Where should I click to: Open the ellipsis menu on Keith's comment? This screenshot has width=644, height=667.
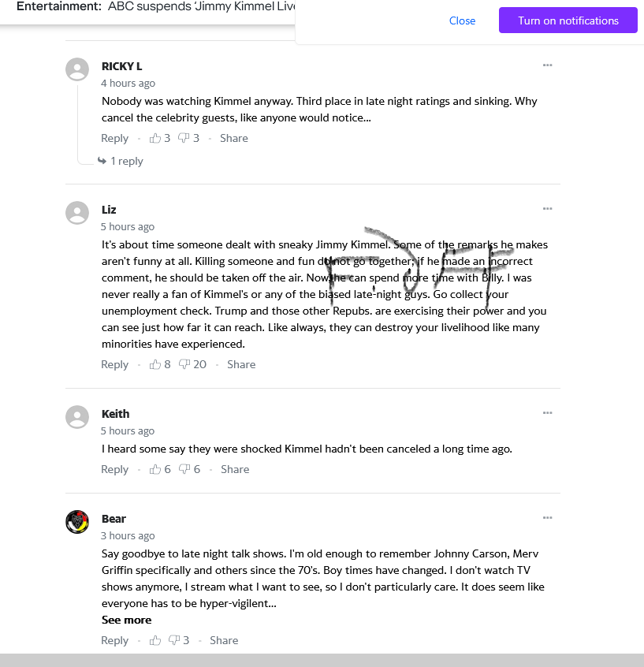click(547, 412)
